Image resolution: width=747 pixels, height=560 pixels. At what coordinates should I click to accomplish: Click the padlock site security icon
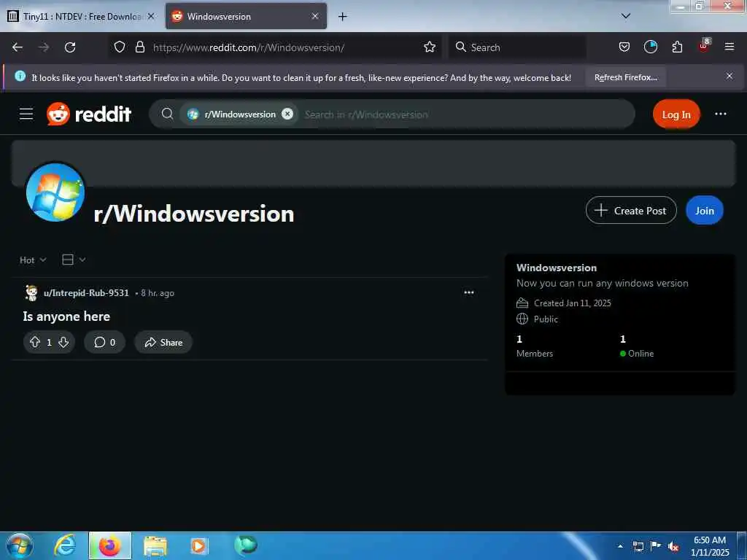point(139,47)
